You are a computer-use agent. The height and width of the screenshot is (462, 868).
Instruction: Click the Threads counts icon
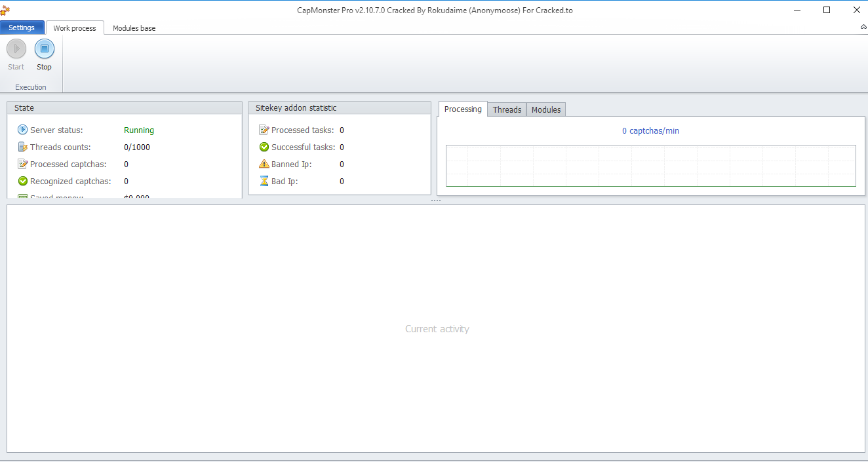tap(23, 147)
